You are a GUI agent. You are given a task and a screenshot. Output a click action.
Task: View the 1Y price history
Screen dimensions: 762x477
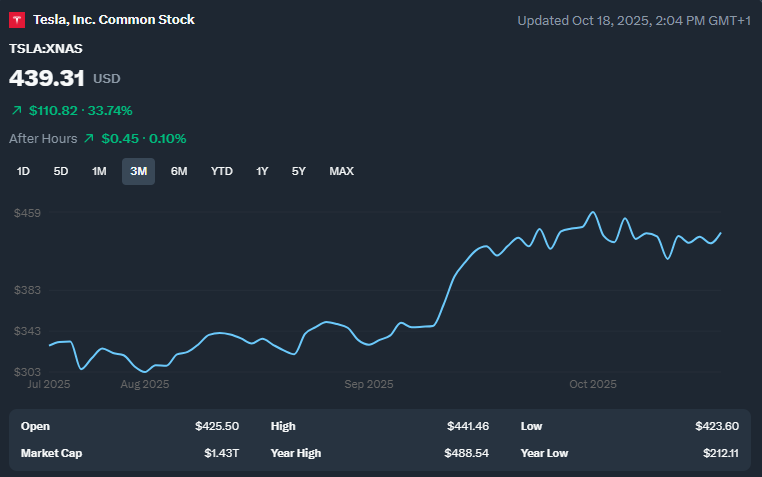click(x=262, y=171)
